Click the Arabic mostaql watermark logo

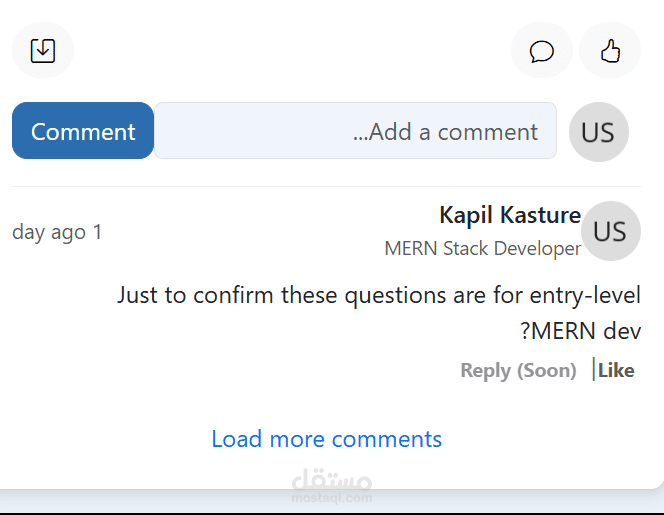tap(332, 479)
